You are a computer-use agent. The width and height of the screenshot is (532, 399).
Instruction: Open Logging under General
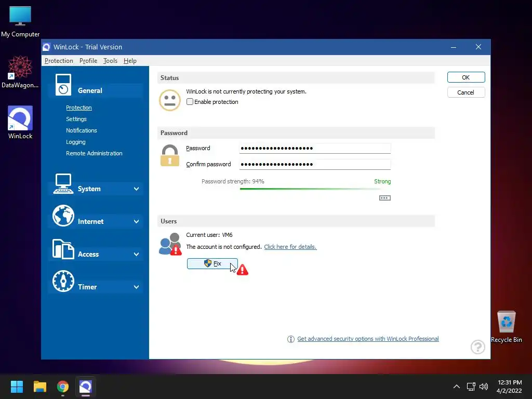pyautogui.click(x=76, y=142)
